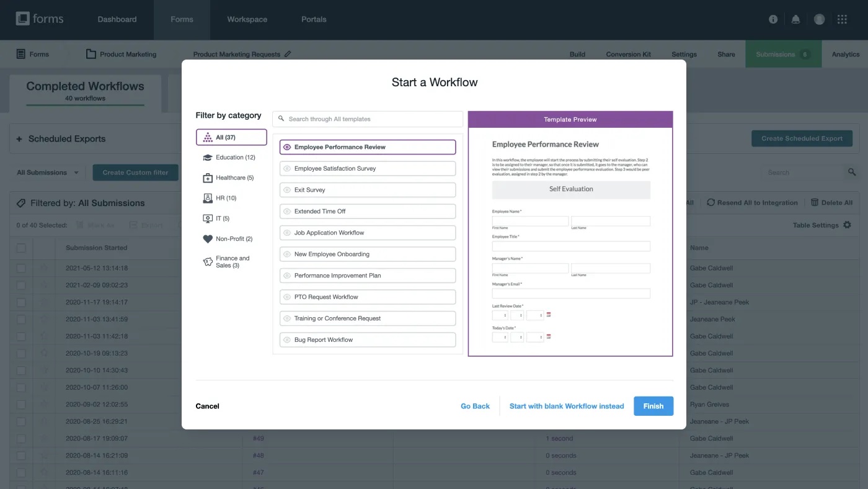Click the Finish button
The width and height of the screenshot is (868, 489).
click(x=653, y=406)
